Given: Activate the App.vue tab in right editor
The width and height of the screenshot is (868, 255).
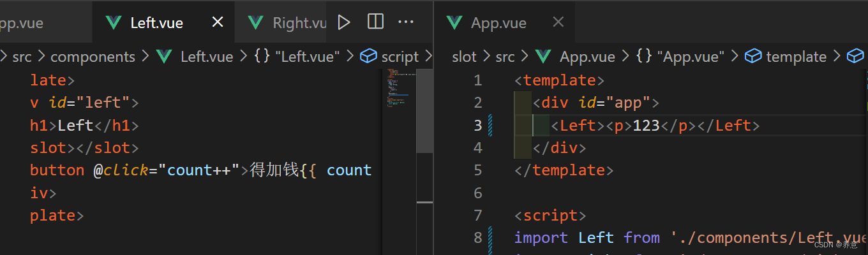Looking at the screenshot, I should pyautogui.click(x=498, y=23).
